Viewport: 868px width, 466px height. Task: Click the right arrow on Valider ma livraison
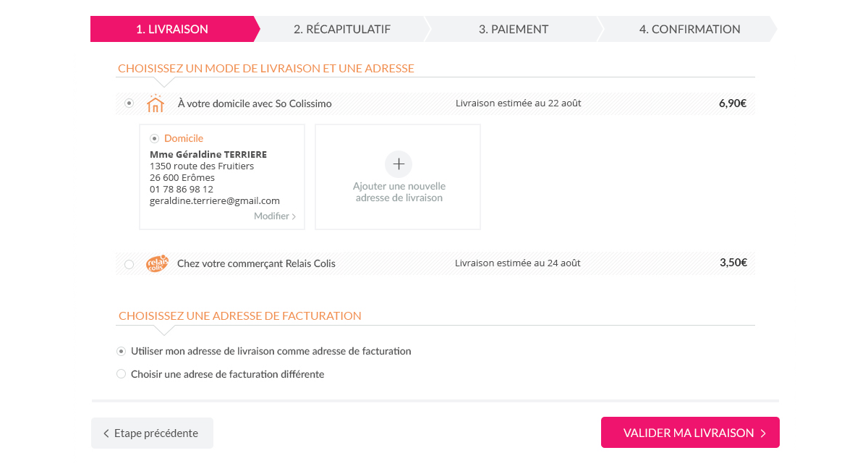763,433
